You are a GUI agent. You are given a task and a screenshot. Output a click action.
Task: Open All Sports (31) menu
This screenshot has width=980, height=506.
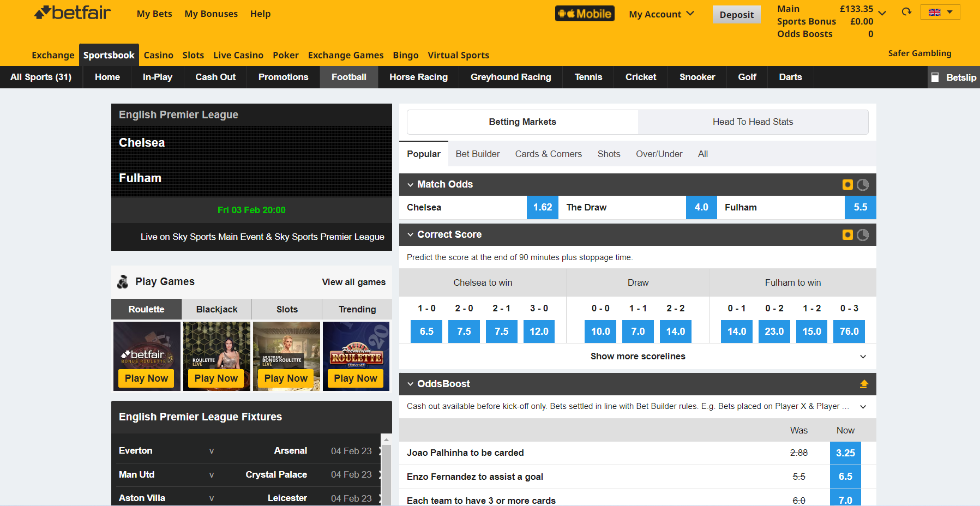[x=41, y=77]
